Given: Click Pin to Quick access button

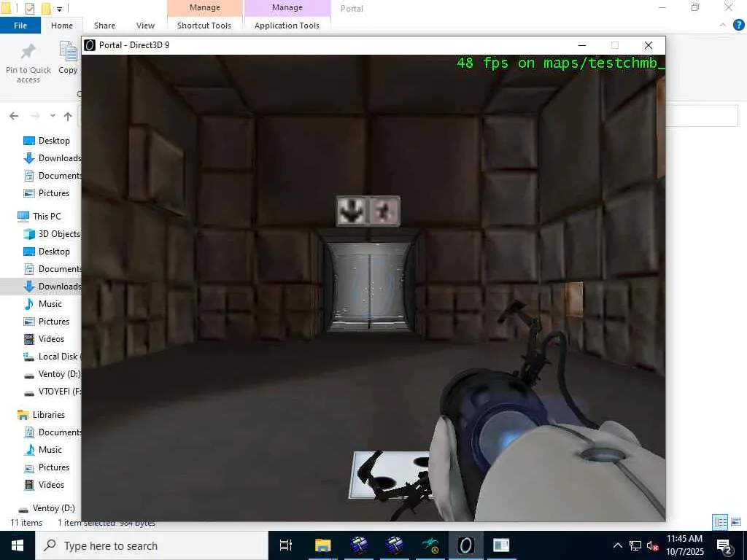Looking at the screenshot, I should click(28, 63).
